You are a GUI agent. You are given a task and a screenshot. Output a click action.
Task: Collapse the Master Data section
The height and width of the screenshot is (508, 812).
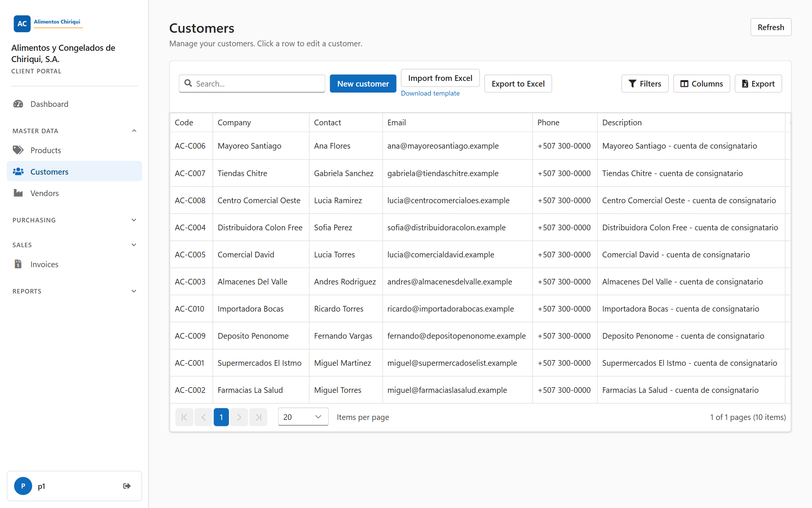point(74,131)
